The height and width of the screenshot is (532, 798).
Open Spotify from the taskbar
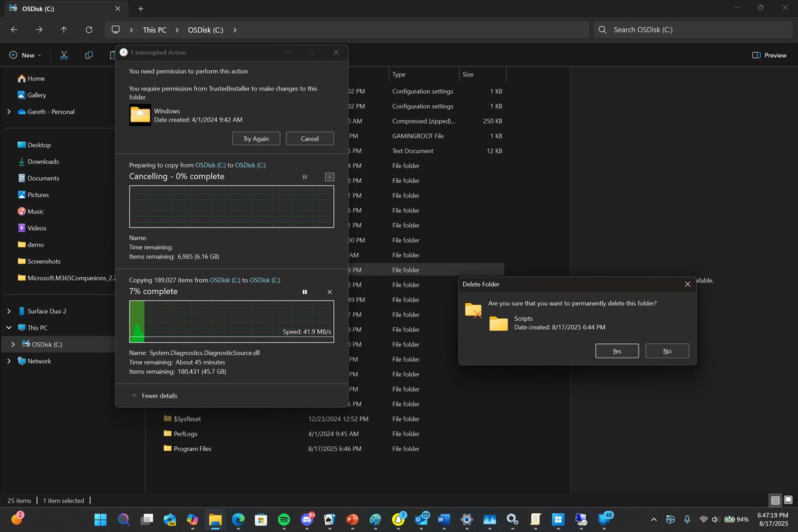coord(283,519)
